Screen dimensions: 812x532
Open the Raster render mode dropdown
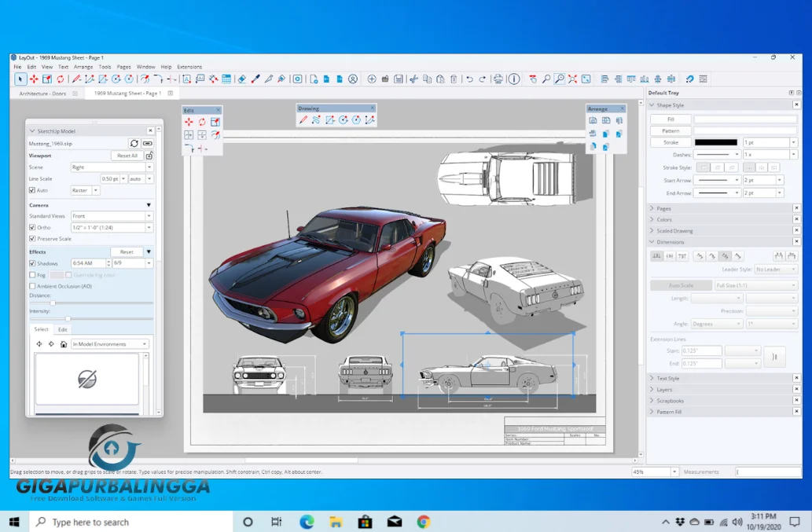[x=84, y=190]
